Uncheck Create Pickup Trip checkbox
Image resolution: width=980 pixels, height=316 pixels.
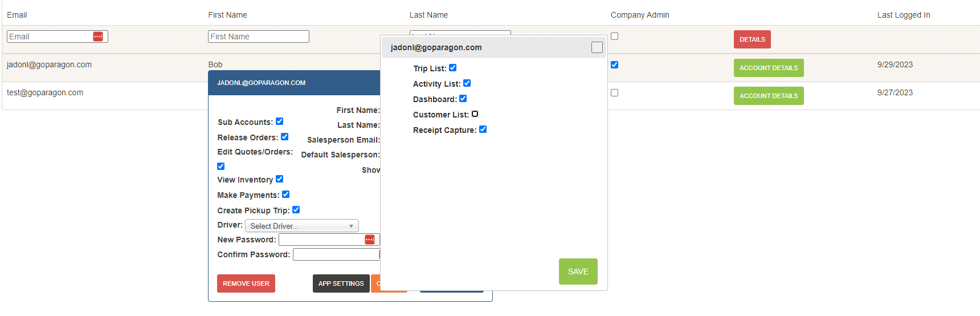(x=296, y=210)
